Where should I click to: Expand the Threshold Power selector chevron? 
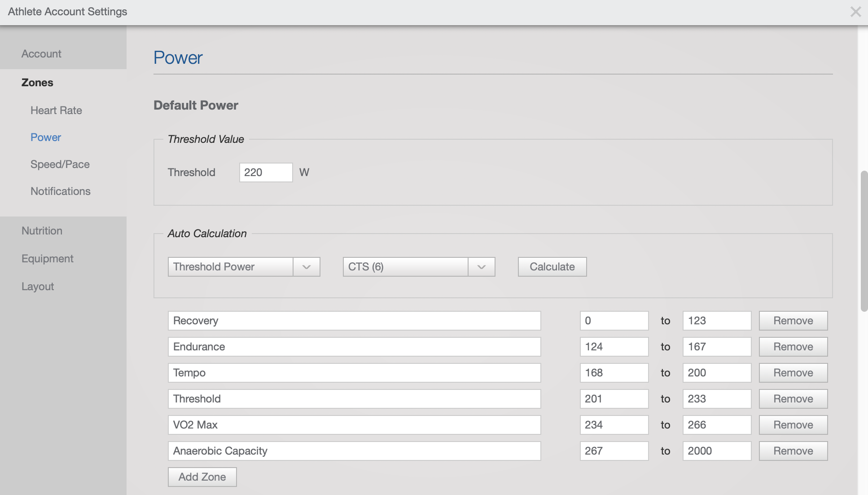pyautogui.click(x=307, y=266)
